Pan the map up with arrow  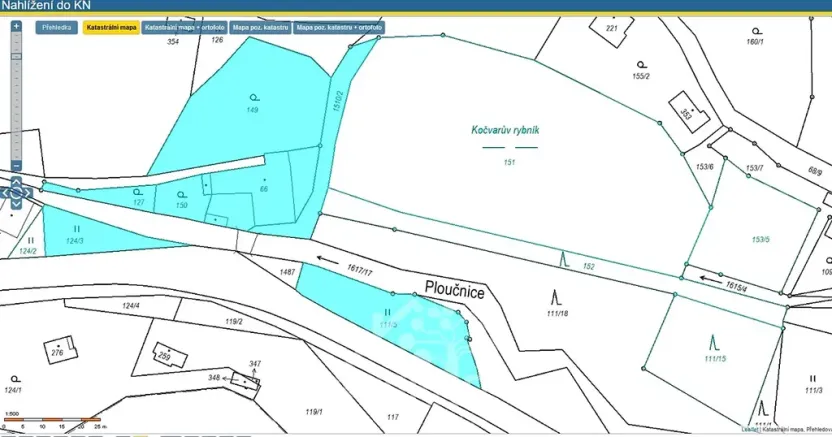[x=17, y=180]
